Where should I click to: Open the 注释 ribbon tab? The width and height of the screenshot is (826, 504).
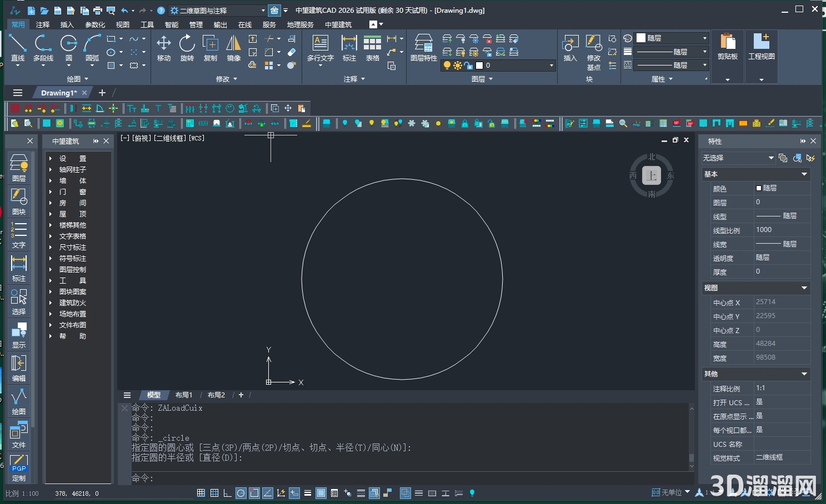coord(43,24)
